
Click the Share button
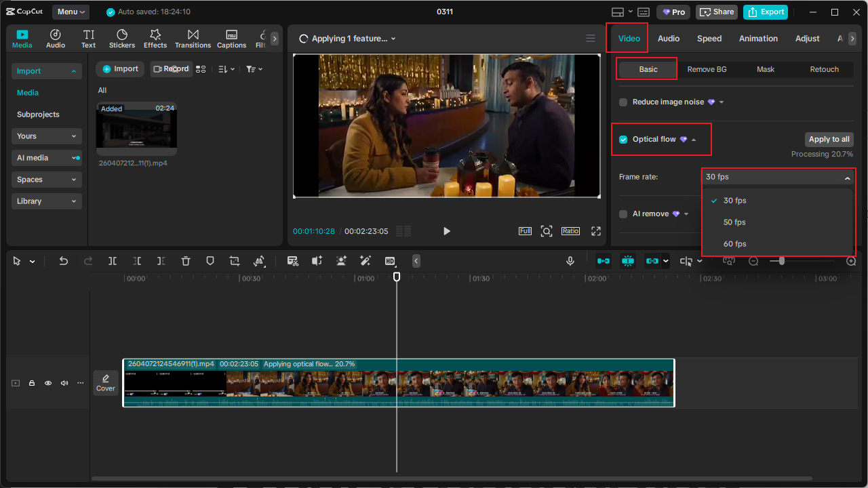pos(717,12)
